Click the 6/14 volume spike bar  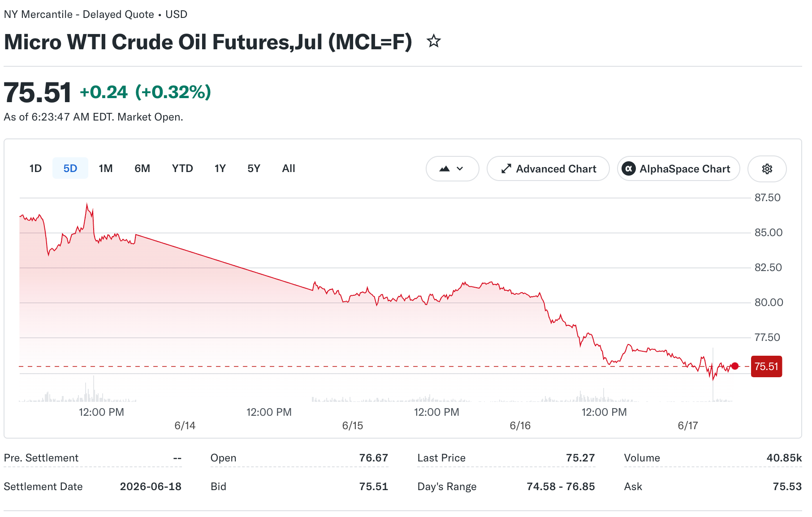click(94, 389)
